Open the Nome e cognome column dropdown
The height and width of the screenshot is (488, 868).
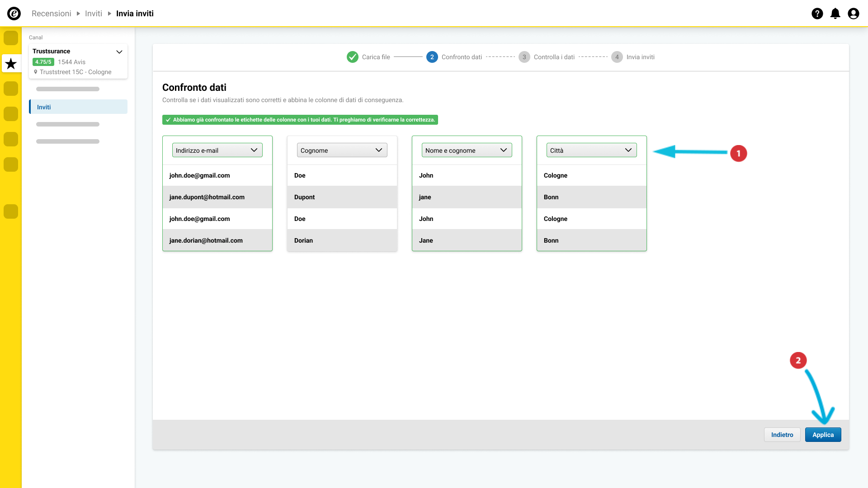pos(467,150)
